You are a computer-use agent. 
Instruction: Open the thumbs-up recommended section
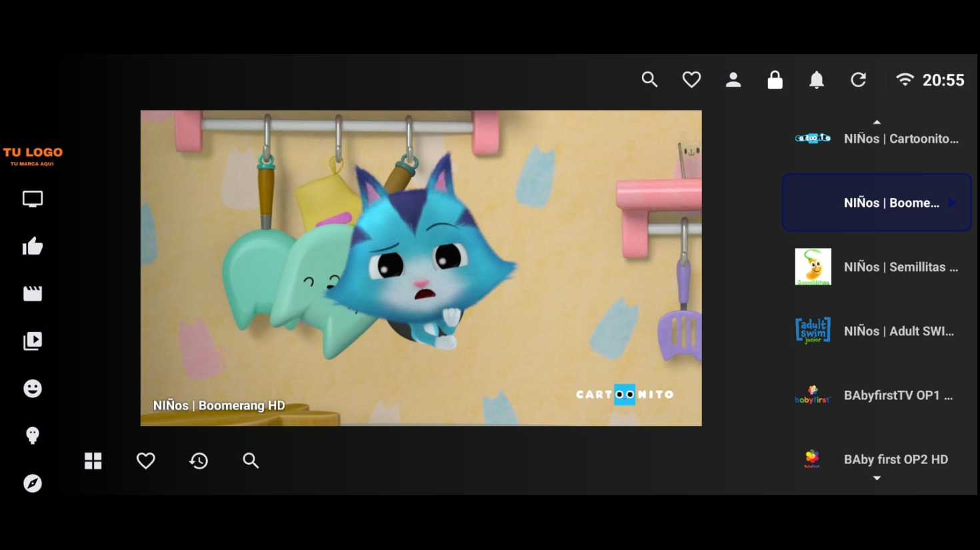(x=33, y=246)
